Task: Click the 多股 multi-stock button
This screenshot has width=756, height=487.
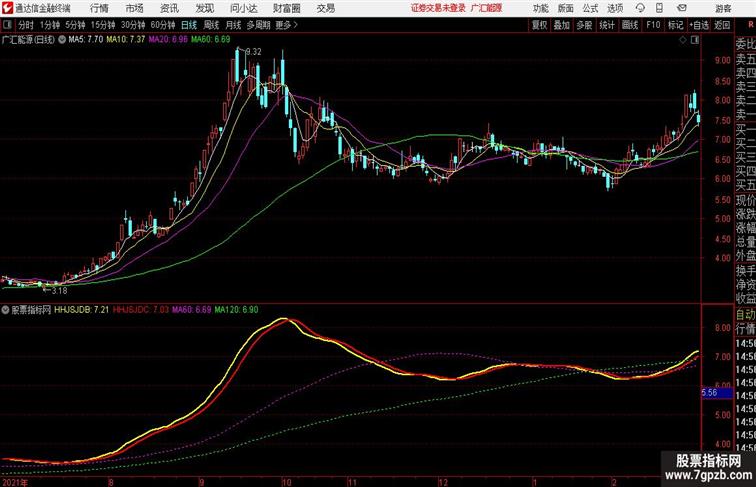Action: (584, 25)
